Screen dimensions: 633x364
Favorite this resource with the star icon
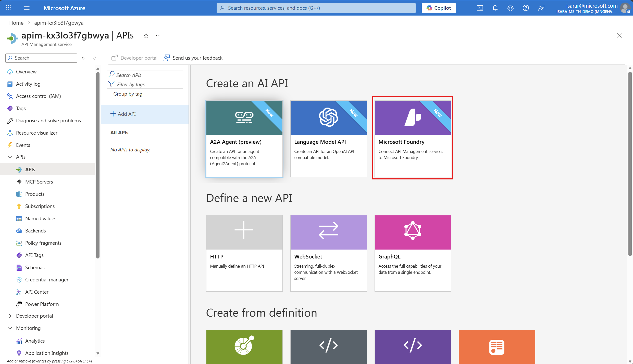pos(146,36)
